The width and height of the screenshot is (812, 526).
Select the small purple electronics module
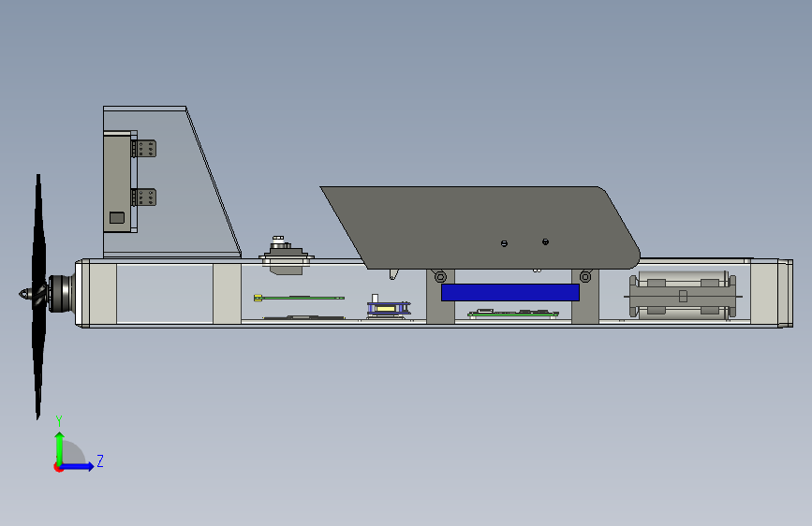(389, 308)
